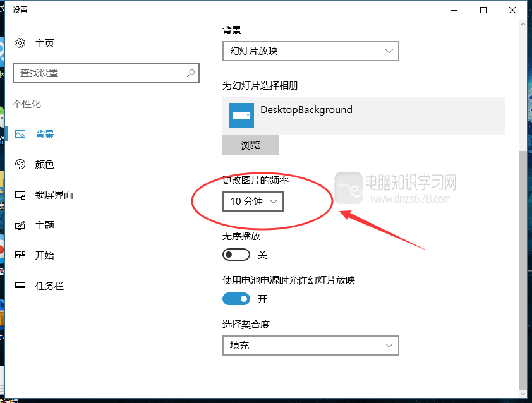This screenshot has width=532, height=403.
Task: Click the 锁屏界面 lock screen icon
Action: click(20, 195)
